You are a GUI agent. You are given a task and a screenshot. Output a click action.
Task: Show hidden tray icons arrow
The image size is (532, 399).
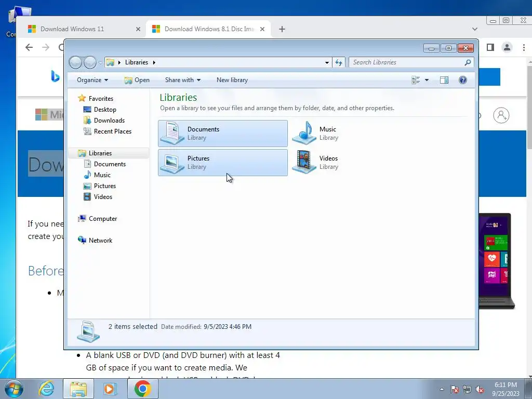(442, 390)
